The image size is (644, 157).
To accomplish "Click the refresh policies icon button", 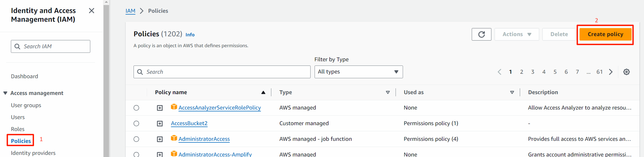I will 481,34.
